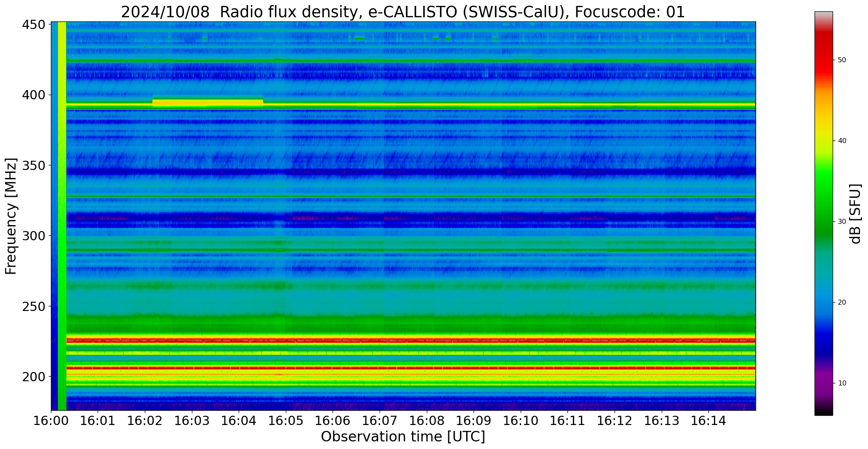
Task: Click the 300 frequency tick label
Action: click(33, 236)
